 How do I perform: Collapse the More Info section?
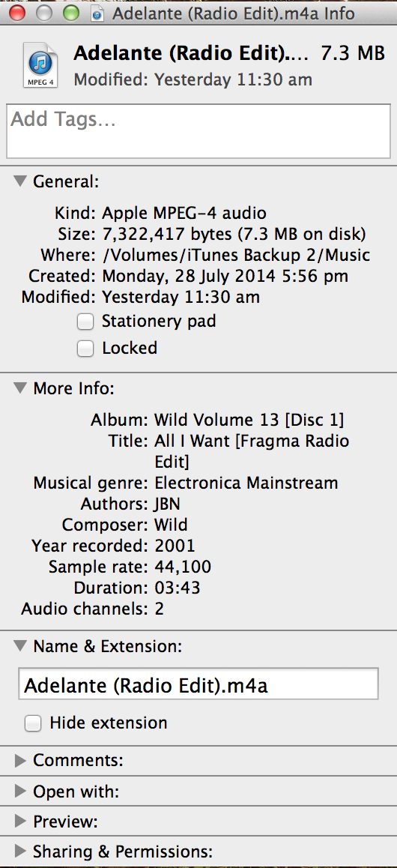(x=20, y=388)
